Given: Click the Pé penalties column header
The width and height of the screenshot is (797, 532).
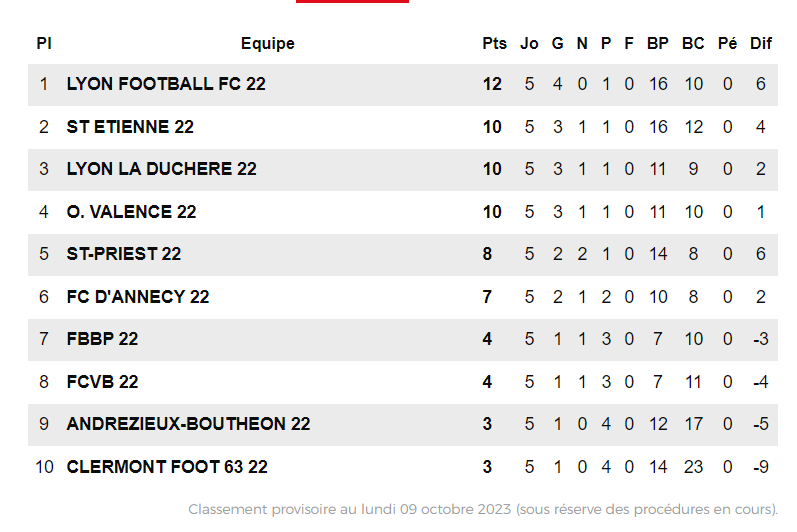Looking at the screenshot, I should [x=727, y=43].
